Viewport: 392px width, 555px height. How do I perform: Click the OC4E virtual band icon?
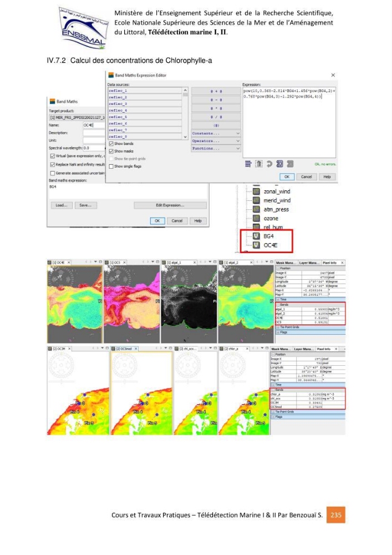coord(257,245)
